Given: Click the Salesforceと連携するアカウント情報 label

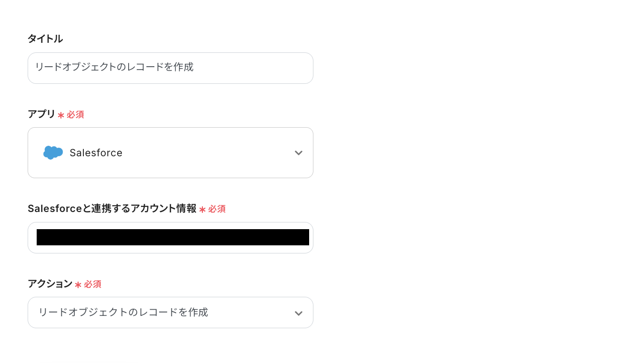Looking at the screenshot, I should pyautogui.click(x=112, y=208).
